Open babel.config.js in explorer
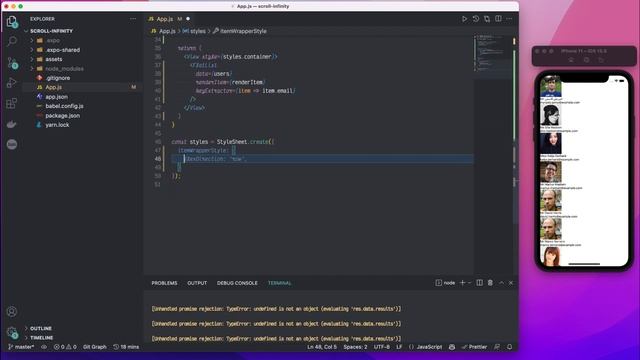This screenshot has width=640, height=360. point(64,106)
